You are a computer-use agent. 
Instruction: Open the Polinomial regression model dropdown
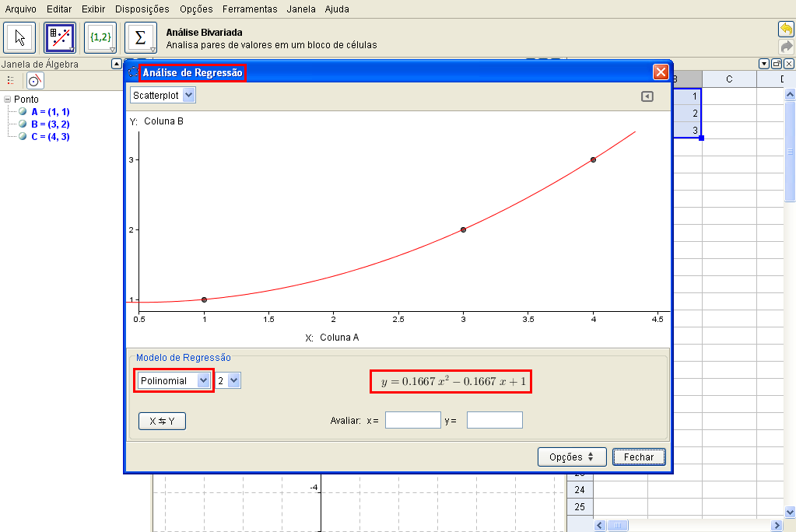point(175,380)
